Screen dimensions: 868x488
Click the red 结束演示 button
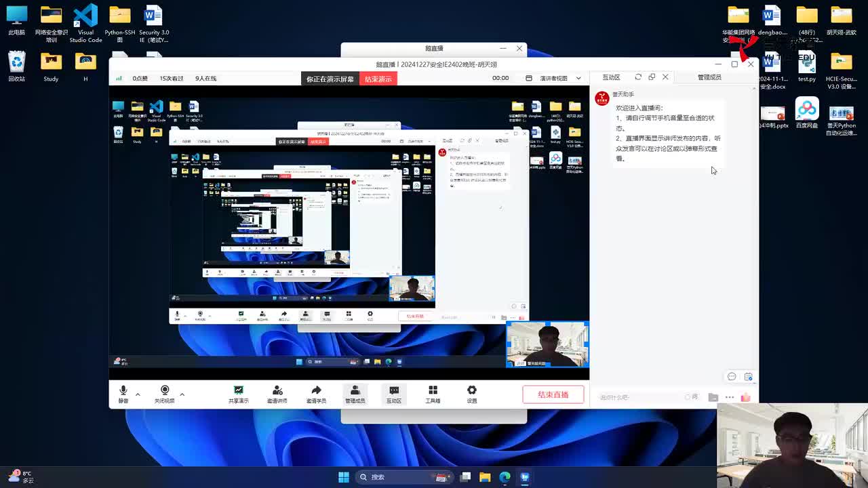coord(378,79)
